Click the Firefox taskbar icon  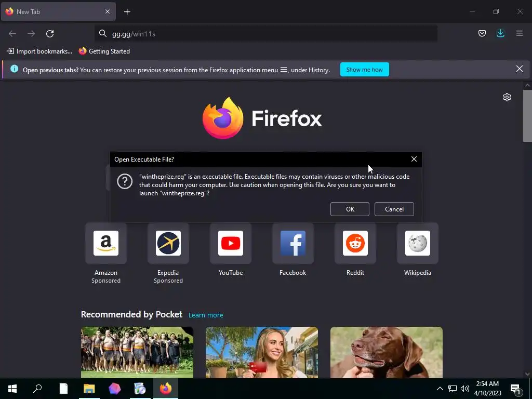coord(166,389)
